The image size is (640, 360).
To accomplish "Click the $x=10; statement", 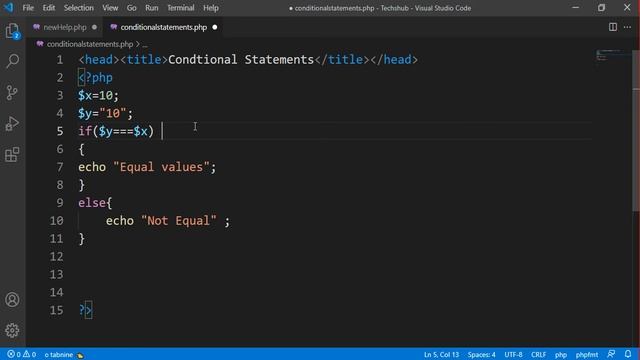I will (98, 96).
